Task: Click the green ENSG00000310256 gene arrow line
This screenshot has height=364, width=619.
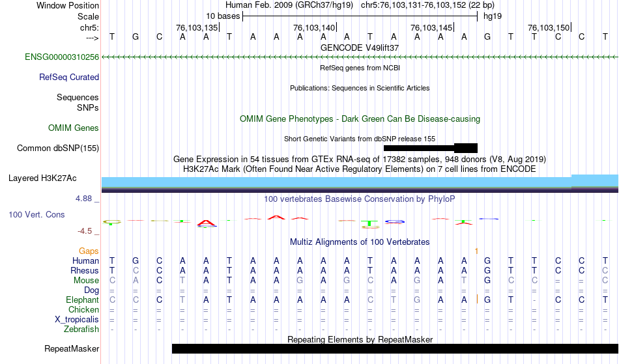Action: click(x=360, y=57)
